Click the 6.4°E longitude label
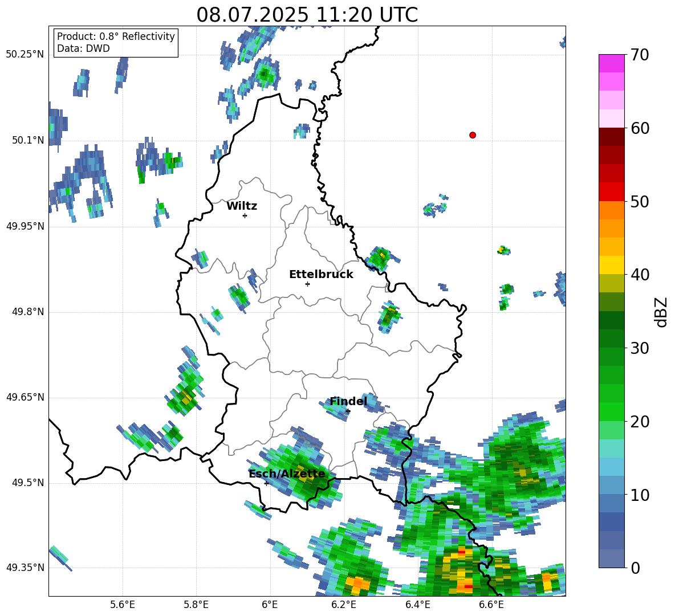The height and width of the screenshot is (616, 675). (x=417, y=605)
